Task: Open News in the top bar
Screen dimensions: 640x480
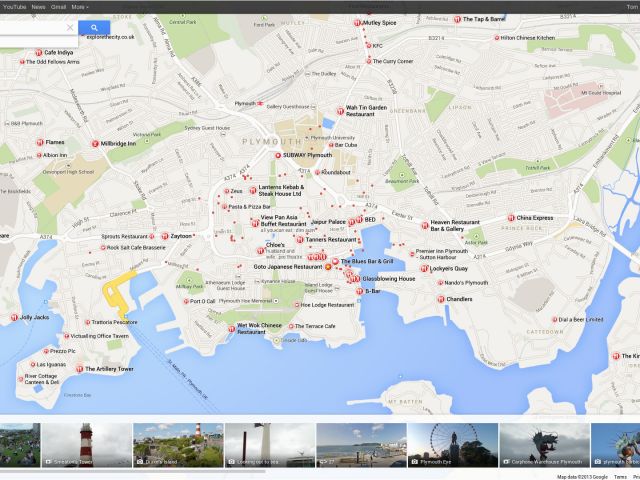Action: (x=38, y=7)
